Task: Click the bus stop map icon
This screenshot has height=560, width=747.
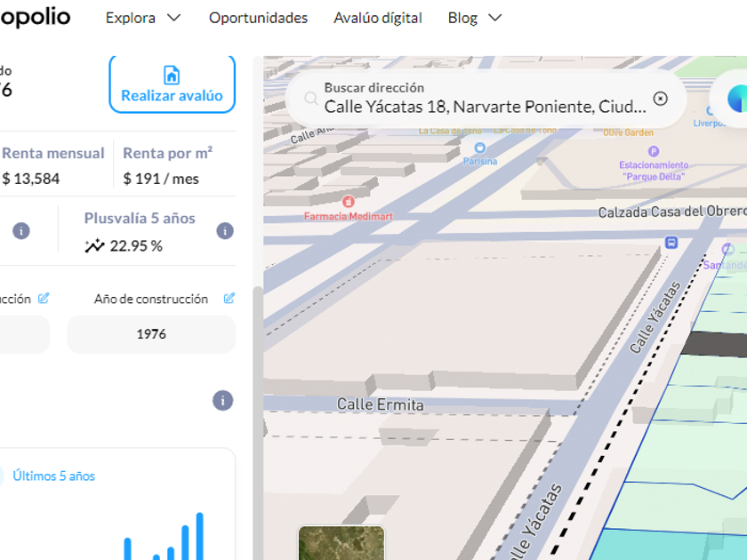Action: [671, 243]
